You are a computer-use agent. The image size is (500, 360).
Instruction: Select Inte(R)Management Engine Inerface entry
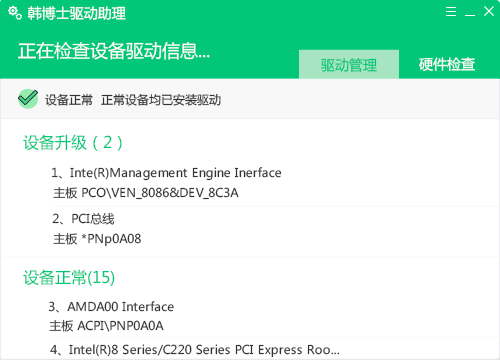pos(166,173)
